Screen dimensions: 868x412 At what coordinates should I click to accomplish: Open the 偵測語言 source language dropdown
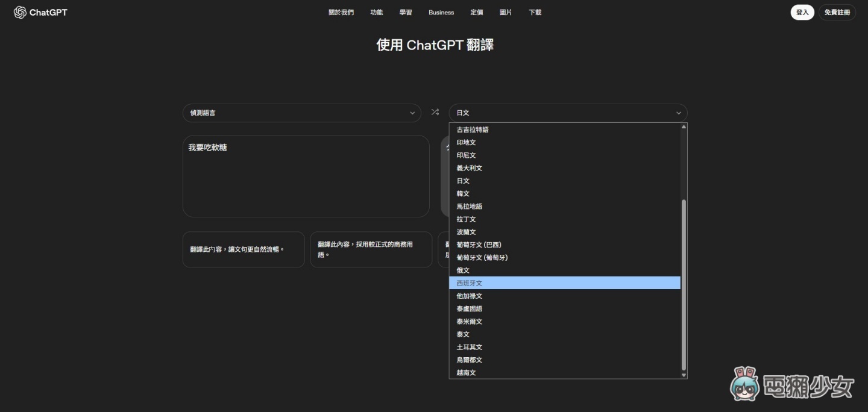(301, 113)
